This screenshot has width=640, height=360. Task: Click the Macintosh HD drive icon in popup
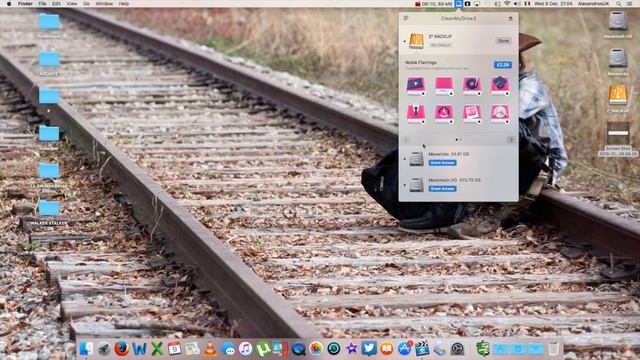[416, 184]
